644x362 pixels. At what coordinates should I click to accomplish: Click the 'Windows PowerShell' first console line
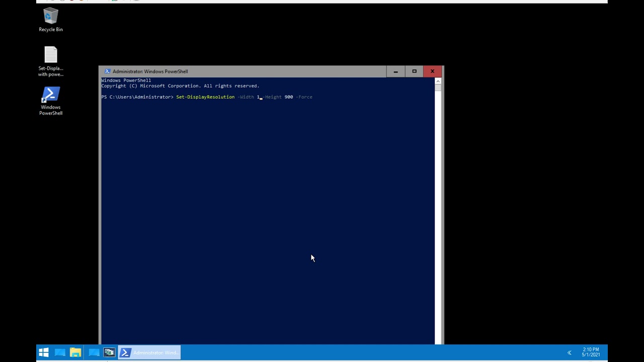(126, 80)
